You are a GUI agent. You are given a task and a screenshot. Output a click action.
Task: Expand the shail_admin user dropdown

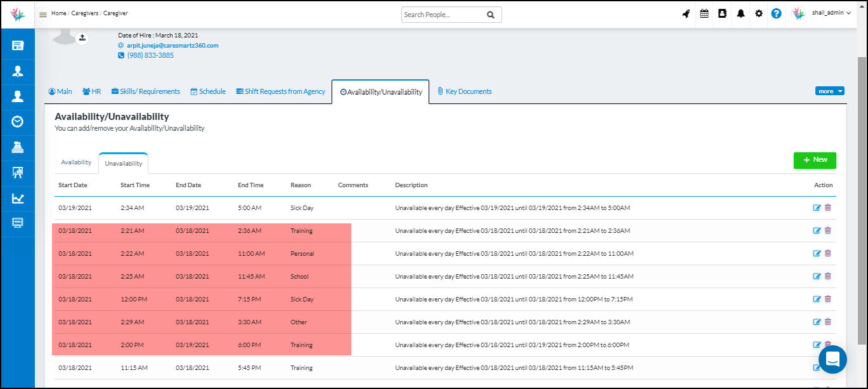click(x=831, y=13)
